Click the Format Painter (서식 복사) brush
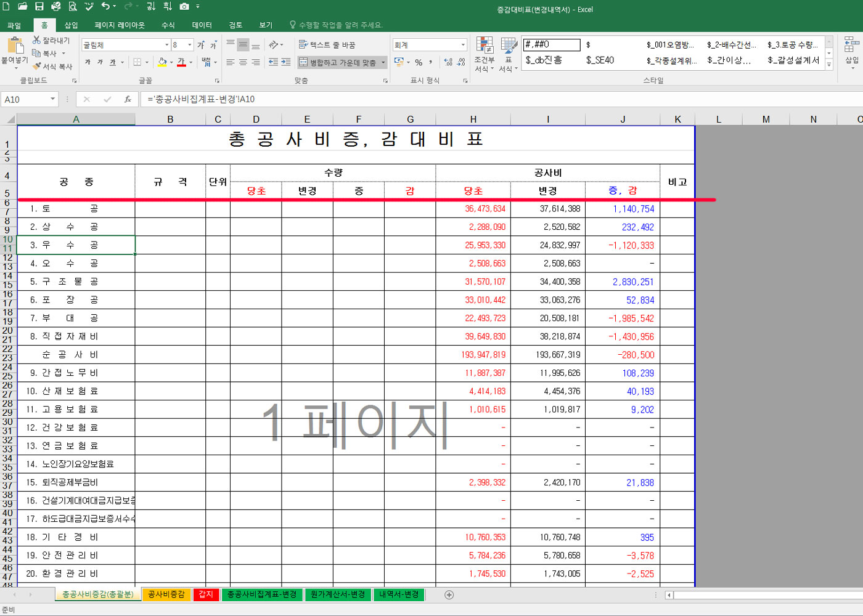Image resolution: width=863 pixels, height=616 pixels. pyautogui.click(x=52, y=67)
